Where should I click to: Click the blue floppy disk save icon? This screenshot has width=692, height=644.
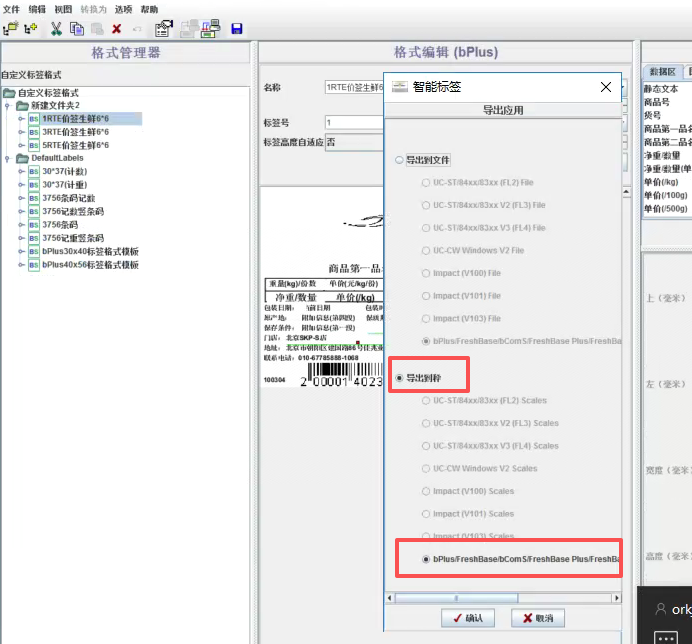point(237,29)
